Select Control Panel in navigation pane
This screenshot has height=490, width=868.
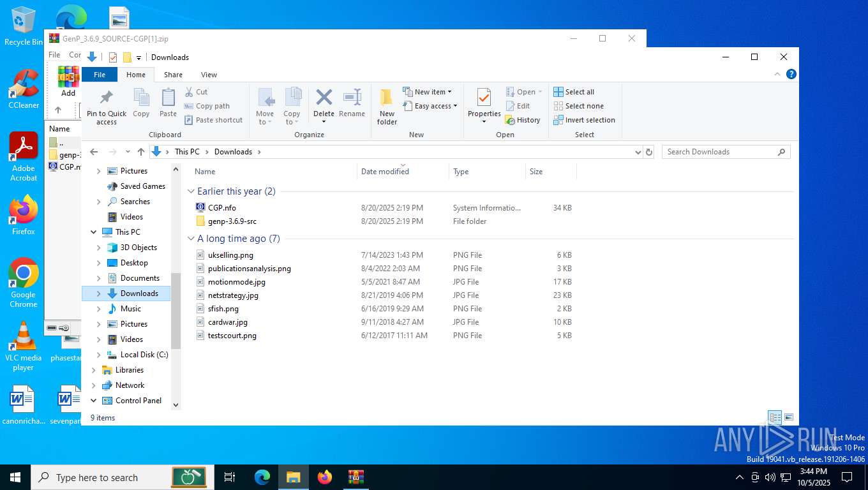pos(138,401)
